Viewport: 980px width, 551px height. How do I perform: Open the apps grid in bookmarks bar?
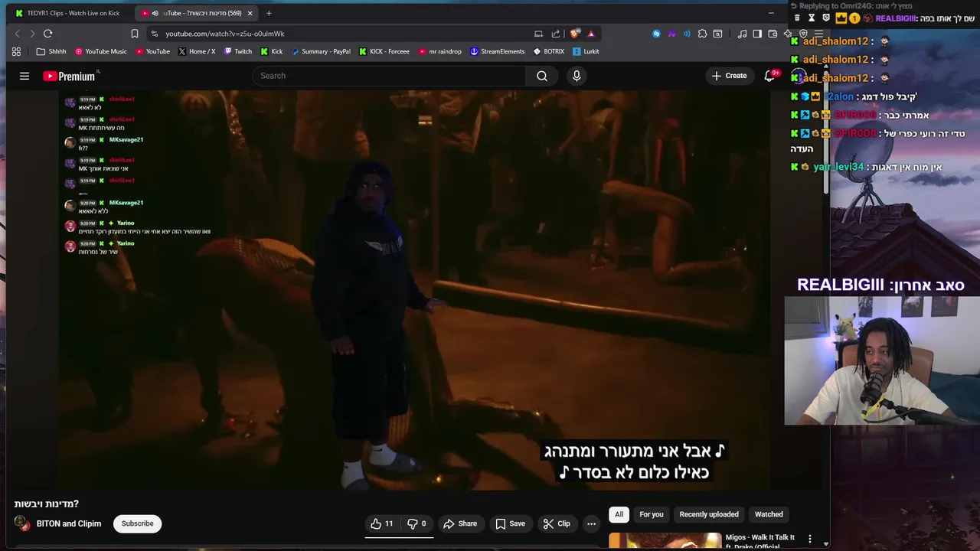click(x=16, y=51)
